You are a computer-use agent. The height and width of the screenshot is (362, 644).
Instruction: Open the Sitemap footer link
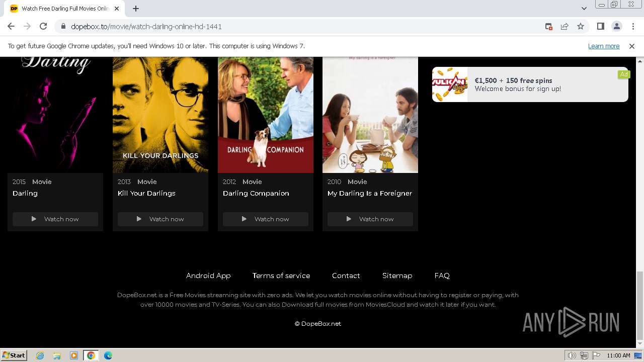click(x=397, y=276)
